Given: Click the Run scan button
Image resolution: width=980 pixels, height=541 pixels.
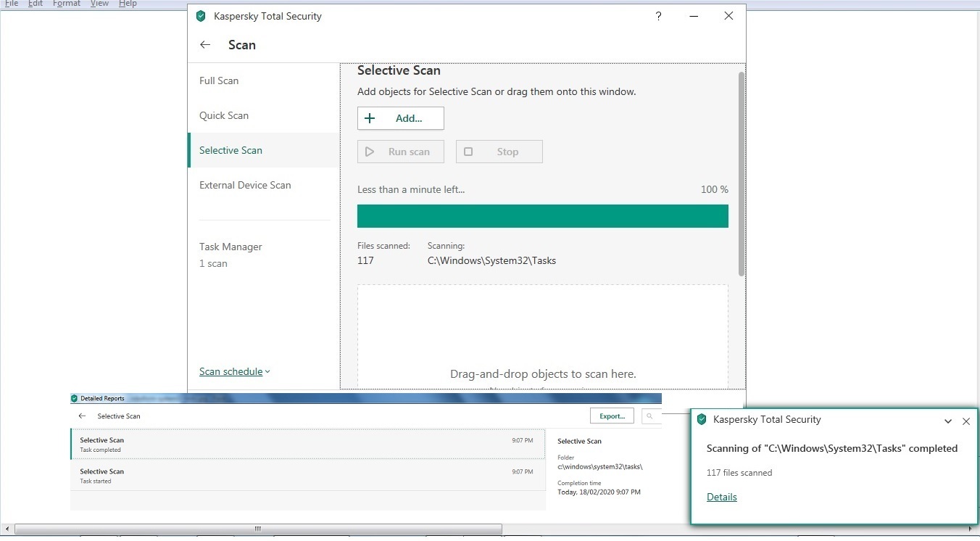Looking at the screenshot, I should [401, 152].
